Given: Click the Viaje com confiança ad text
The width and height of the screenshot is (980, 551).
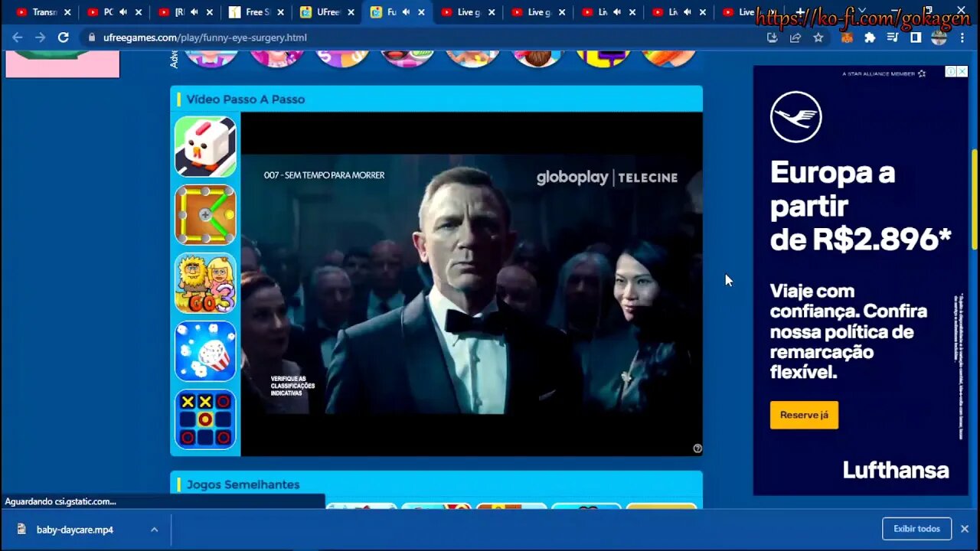Looking at the screenshot, I should (x=848, y=331).
